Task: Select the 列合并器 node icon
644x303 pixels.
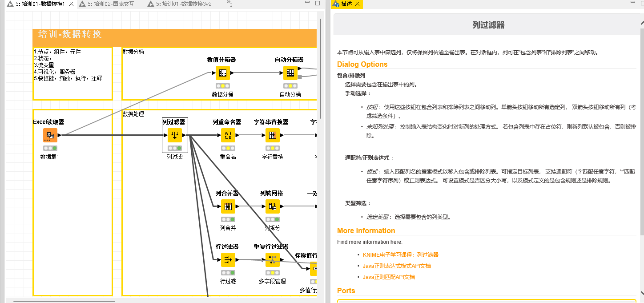Action: 228,206
